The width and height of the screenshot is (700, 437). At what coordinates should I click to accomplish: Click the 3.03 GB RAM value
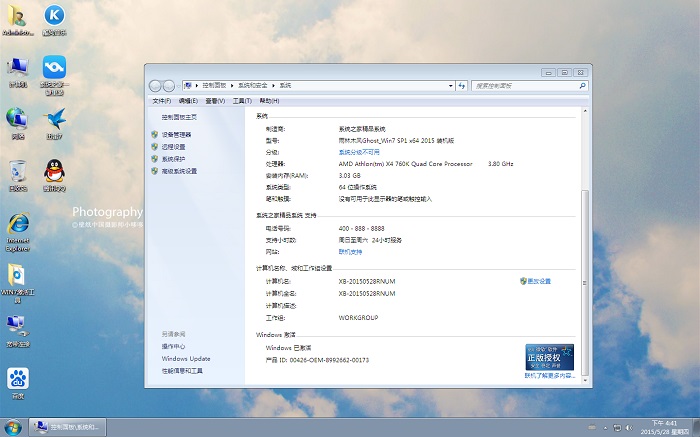(x=349, y=175)
